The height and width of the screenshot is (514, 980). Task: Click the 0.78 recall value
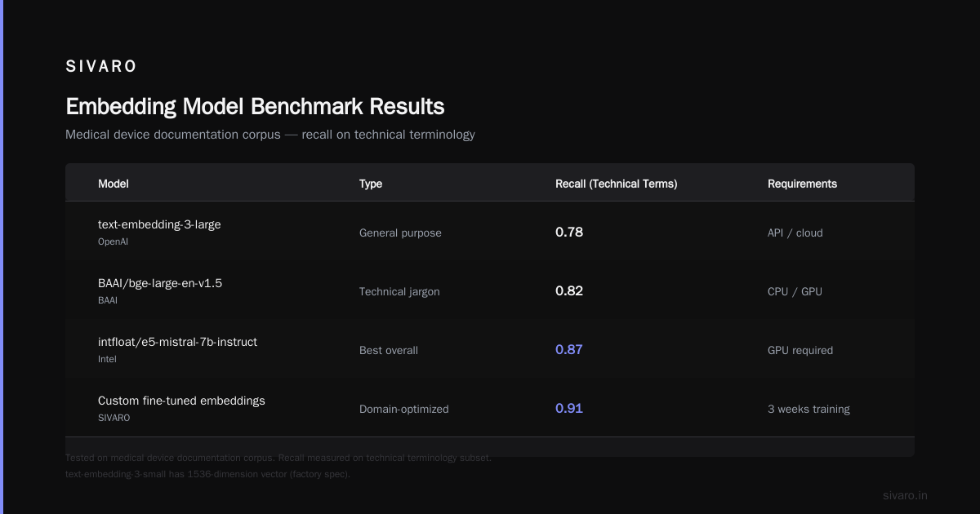[x=569, y=233]
